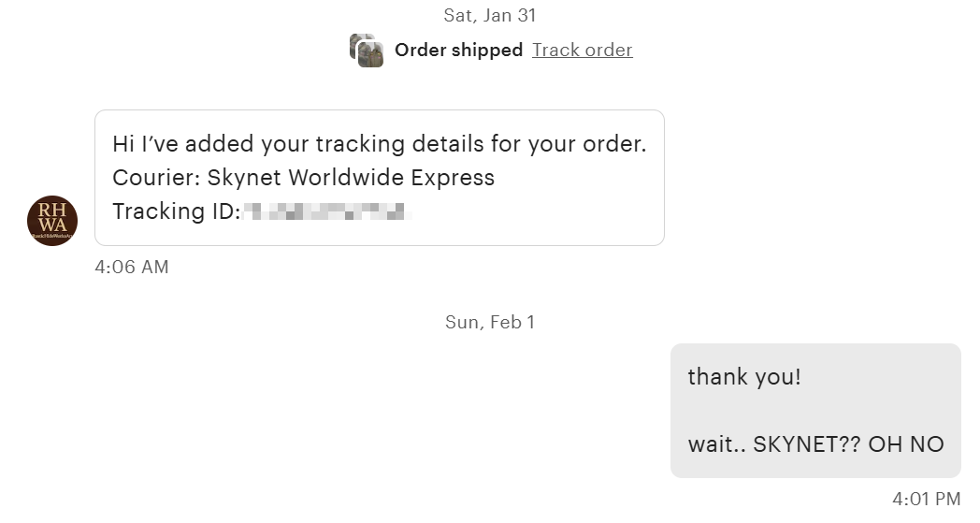Open the Track order link
Screen dimensions: 980x523
coord(582,51)
